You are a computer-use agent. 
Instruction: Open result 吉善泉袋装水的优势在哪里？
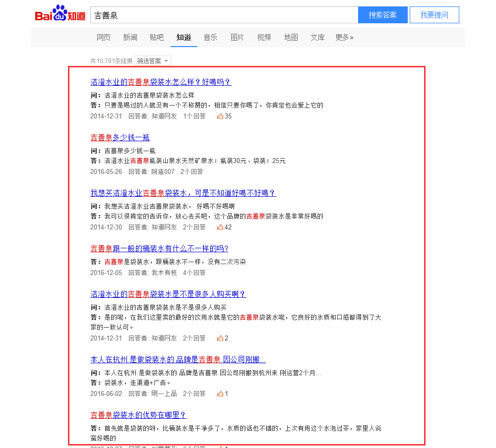(x=138, y=415)
